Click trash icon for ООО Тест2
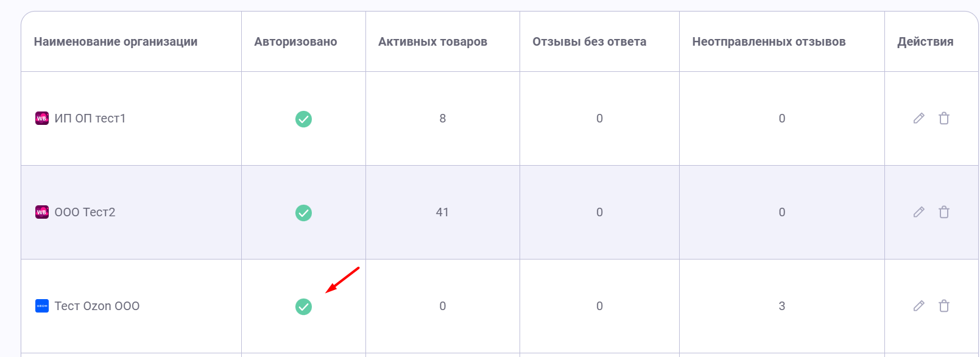Image resolution: width=980 pixels, height=357 pixels. click(x=943, y=212)
